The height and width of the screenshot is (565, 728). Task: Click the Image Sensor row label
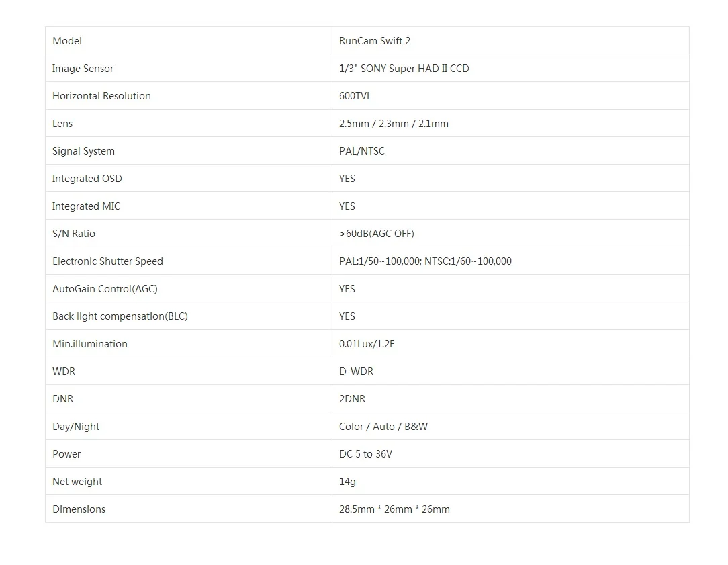[x=83, y=69]
